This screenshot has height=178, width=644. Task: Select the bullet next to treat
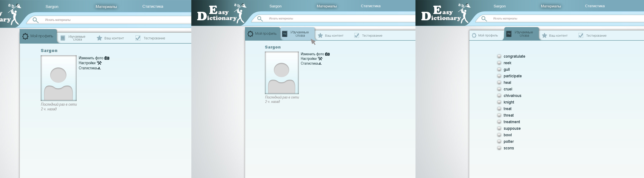pyautogui.click(x=499, y=109)
